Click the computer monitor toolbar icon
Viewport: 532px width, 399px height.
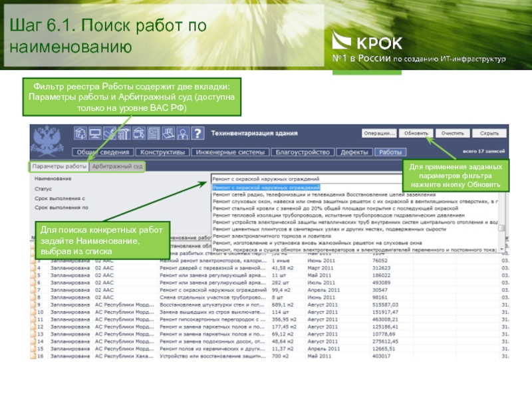pyautogui.click(x=95, y=133)
